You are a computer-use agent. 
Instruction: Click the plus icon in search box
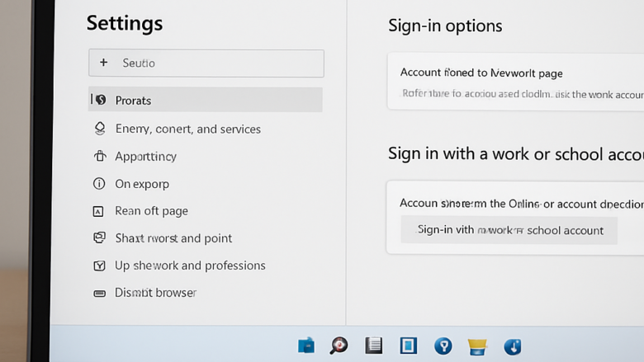(x=103, y=63)
